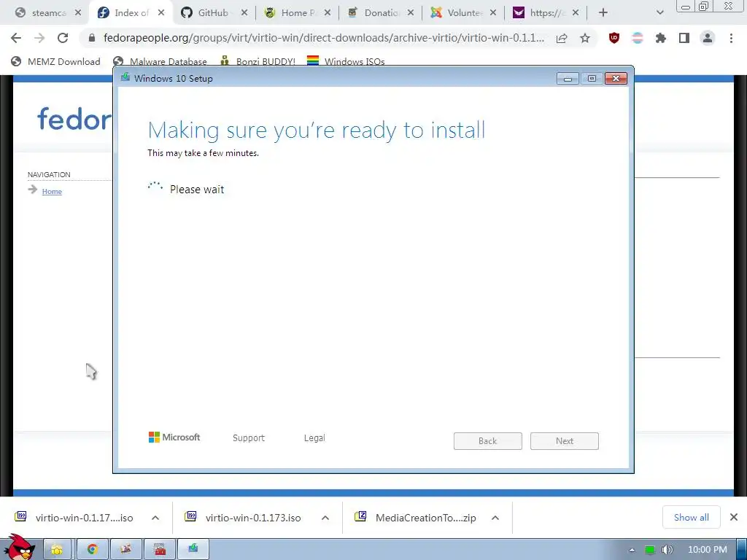Open Start menu Angry Bird icon
The height and width of the screenshot is (560, 747).
coord(20,547)
